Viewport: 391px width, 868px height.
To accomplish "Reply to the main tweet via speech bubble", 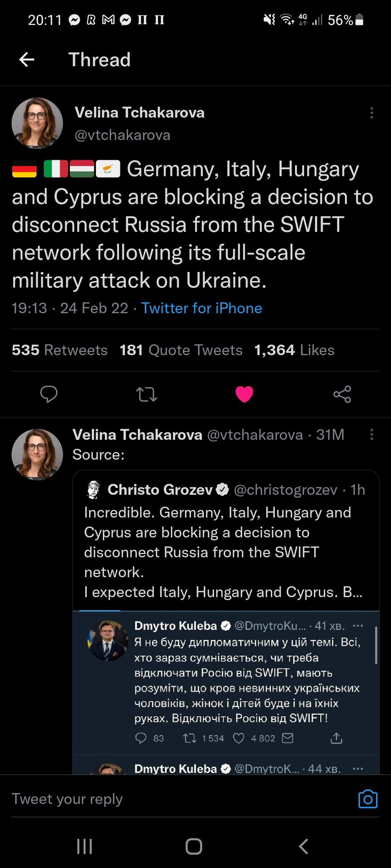I will click(x=49, y=394).
